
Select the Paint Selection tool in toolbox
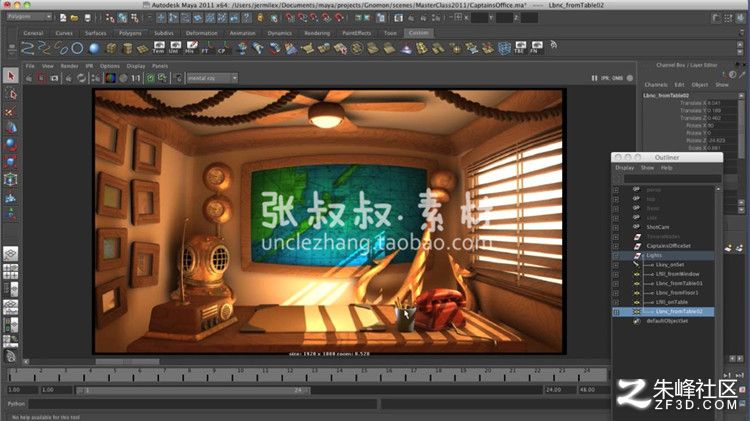[11, 111]
